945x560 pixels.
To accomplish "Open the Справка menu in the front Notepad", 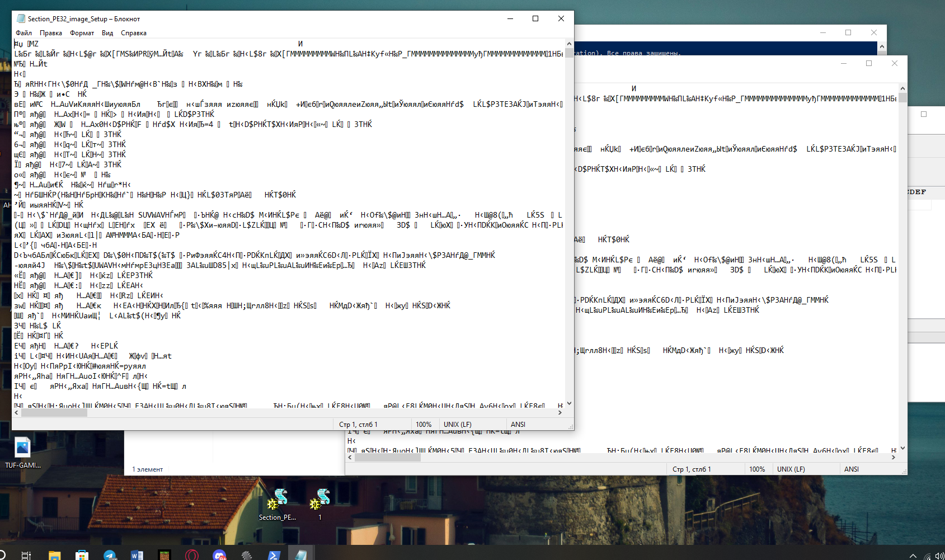I will [134, 33].
